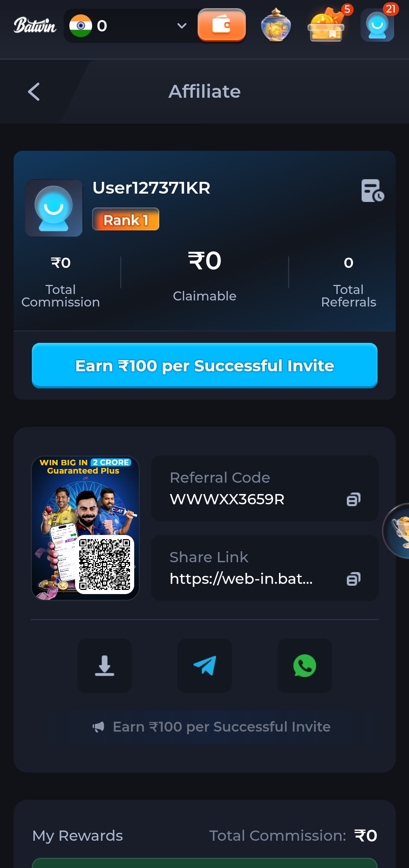Open the commission history records icon
This screenshot has height=868, width=409.
click(373, 191)
